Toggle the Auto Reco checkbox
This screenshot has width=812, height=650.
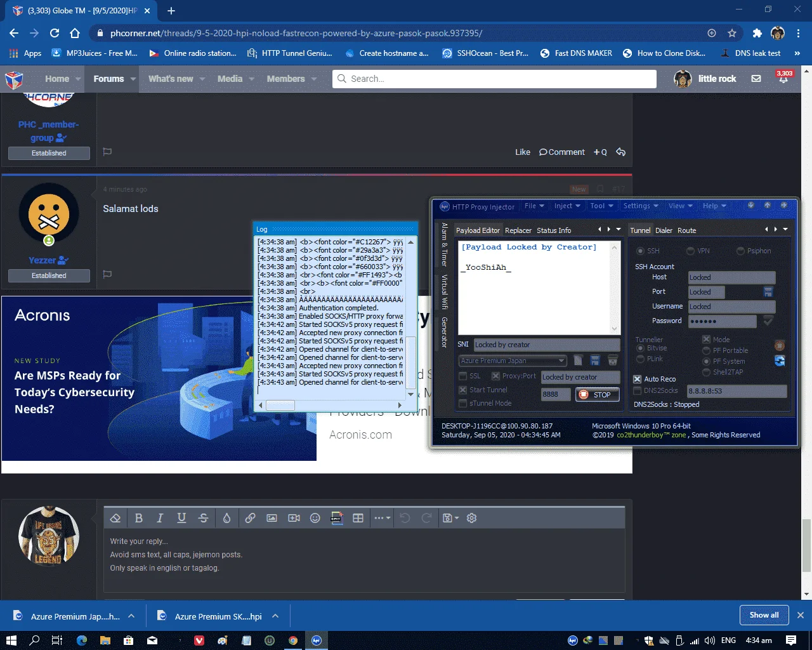pyautogui.click(x=638, y=379)
